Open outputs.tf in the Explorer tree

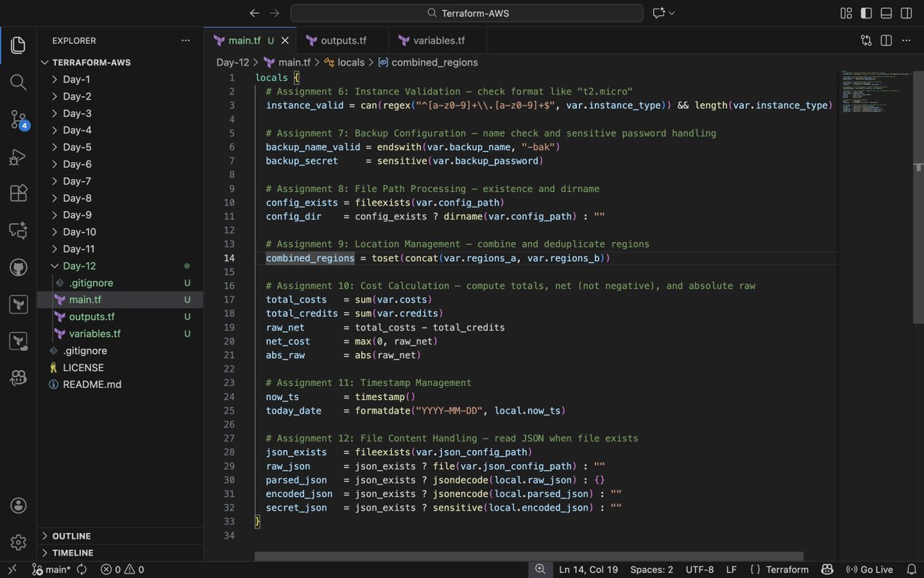click(x=120, y=317)
